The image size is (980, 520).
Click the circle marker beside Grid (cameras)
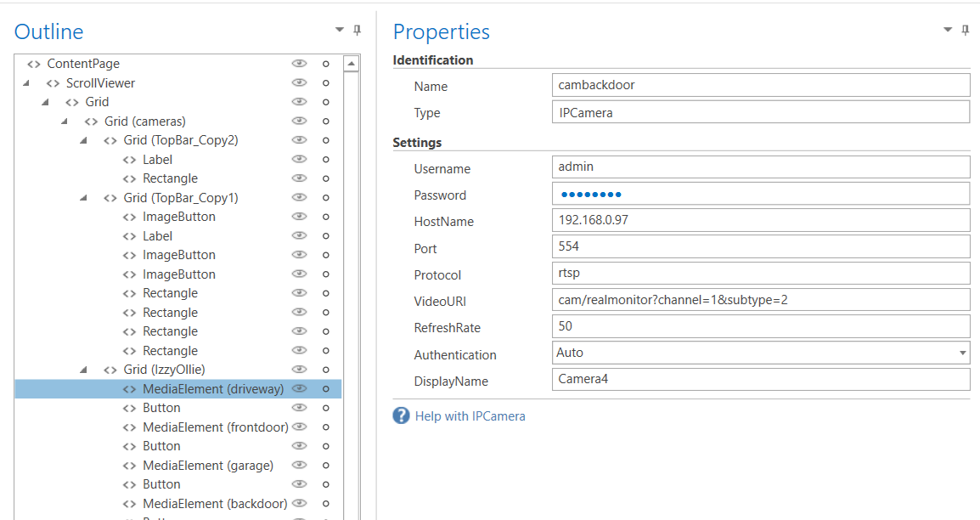tap(325, 122)
